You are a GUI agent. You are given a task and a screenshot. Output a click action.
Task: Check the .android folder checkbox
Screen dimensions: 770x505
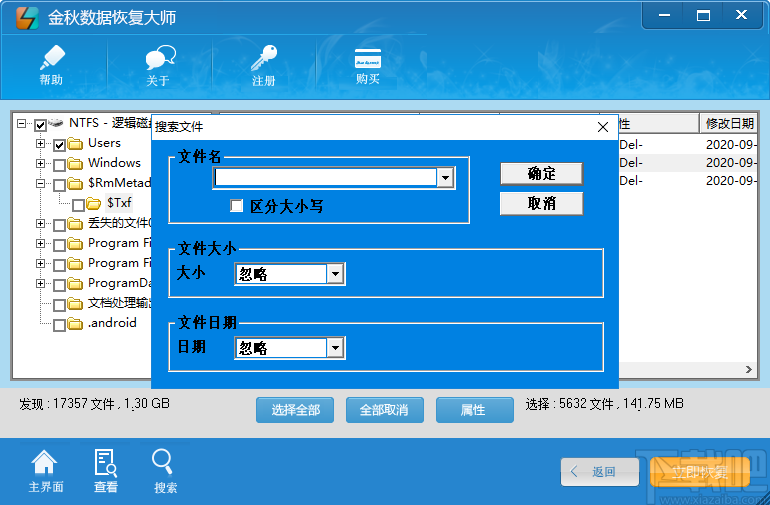tap(59, 325)
